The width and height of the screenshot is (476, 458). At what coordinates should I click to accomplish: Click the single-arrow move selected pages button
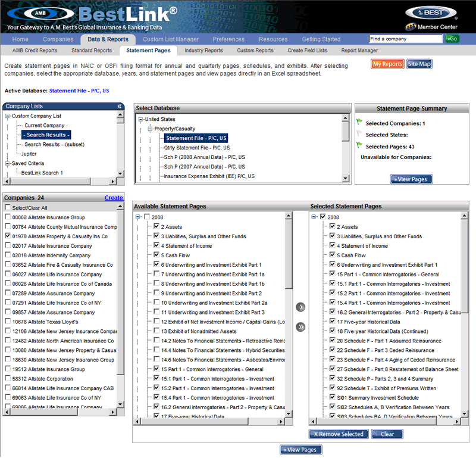[300, 307]
